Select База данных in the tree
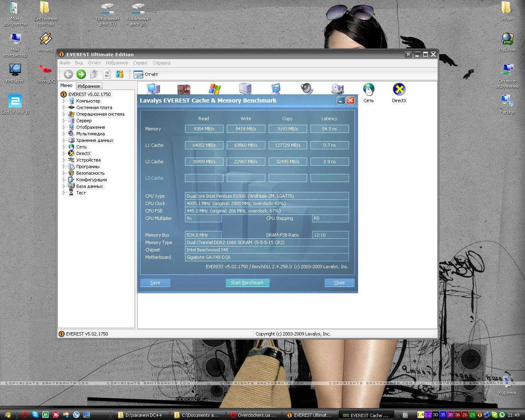This screenshot has width=525, height=420. pyautogui.click(x=89, y=186)
